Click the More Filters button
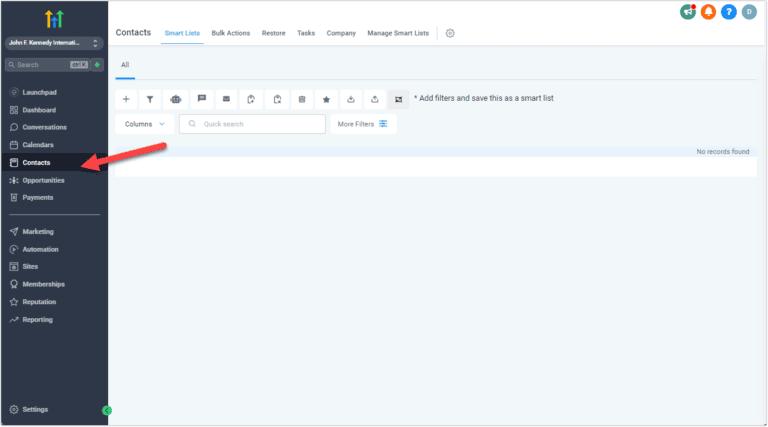This screenshot has height=427, width=768. (363, 124)
